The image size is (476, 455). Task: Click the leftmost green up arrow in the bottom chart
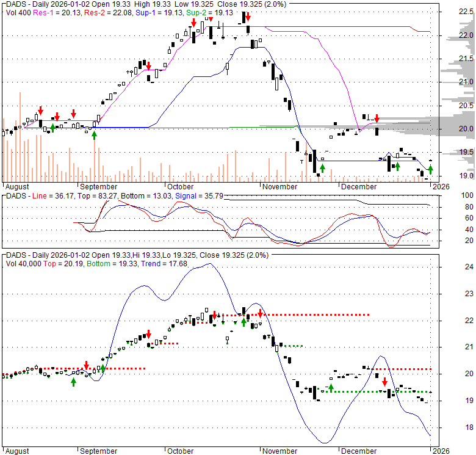(73, 382)
